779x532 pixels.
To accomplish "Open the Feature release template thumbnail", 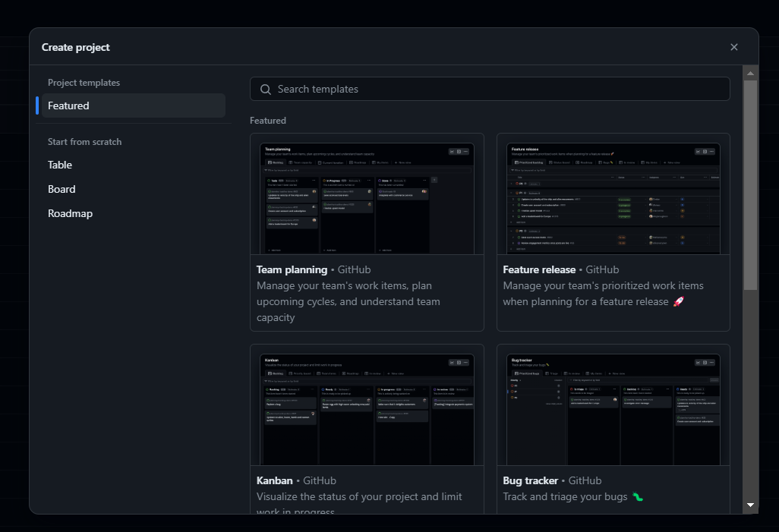I will pyautogui.click(x=613, y=199).
